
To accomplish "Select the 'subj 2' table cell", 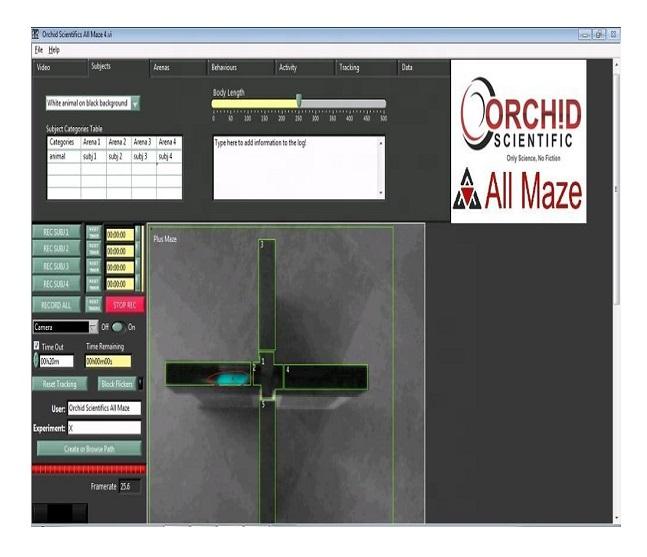I will coord(119,156).
